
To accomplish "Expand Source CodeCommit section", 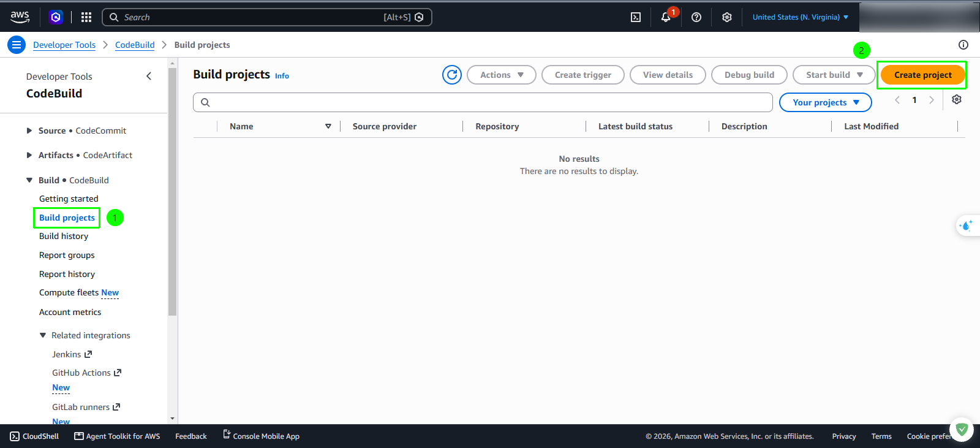I will click(29, 131).
